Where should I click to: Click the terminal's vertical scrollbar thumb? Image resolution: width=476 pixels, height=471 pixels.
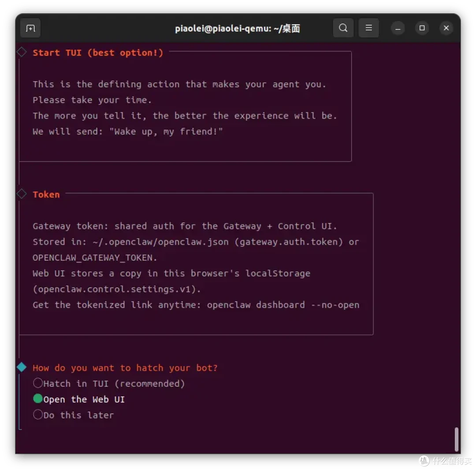pyautogui.click(x=456, y=439)
